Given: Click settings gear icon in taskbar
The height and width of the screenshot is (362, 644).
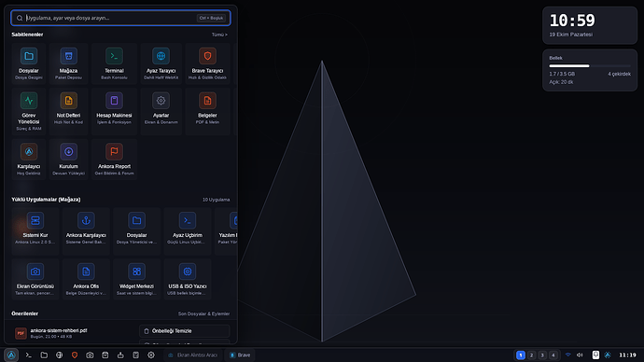Looking at the screenshot, I should click(x=151, y=355).
